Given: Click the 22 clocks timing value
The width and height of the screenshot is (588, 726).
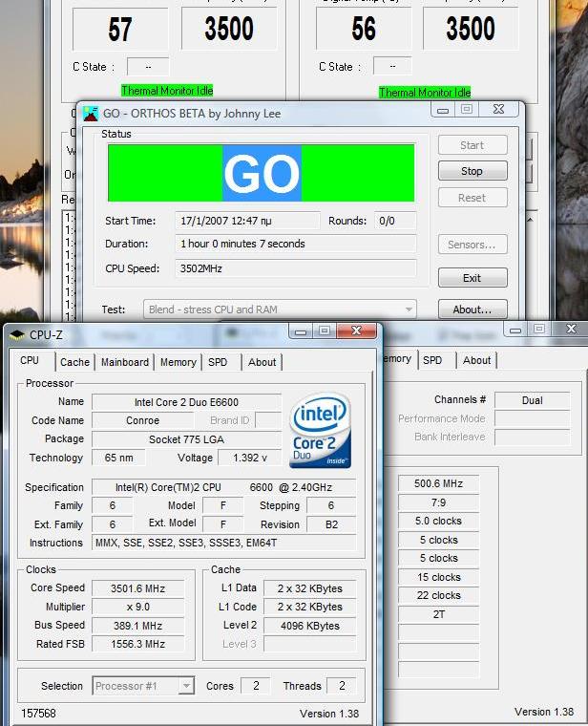Looking at the screenshot, I should click(x=438, y=595).
